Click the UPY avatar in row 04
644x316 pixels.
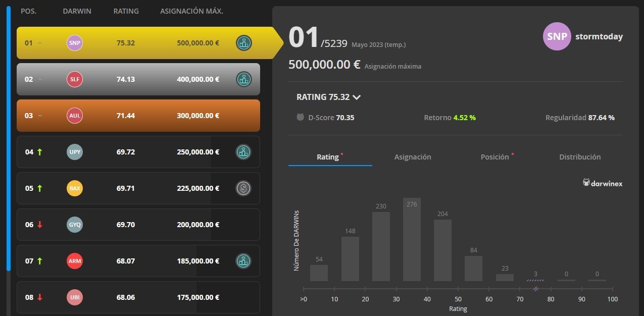[x=74, y=152]
